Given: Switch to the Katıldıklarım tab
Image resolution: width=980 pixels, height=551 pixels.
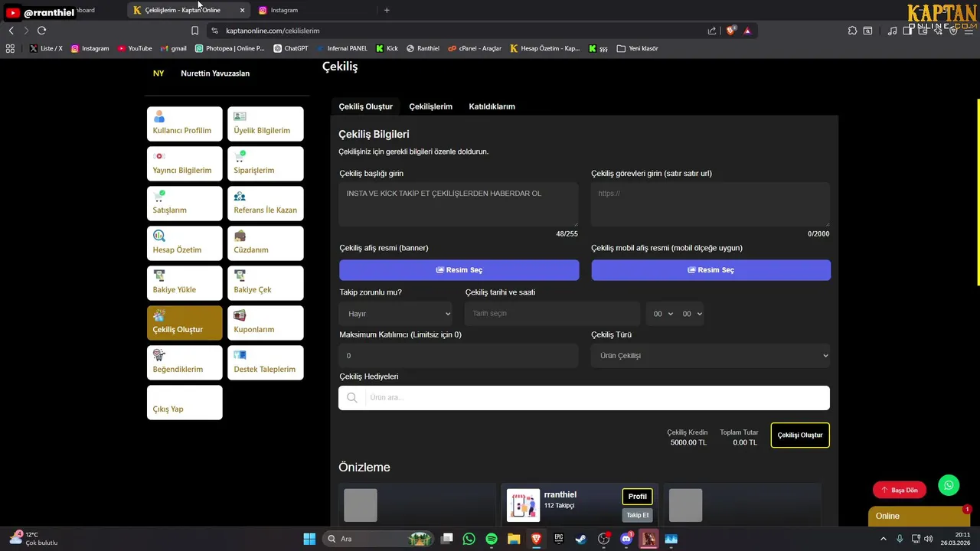Looking at the screenshot, I should [x=492, y=106].
